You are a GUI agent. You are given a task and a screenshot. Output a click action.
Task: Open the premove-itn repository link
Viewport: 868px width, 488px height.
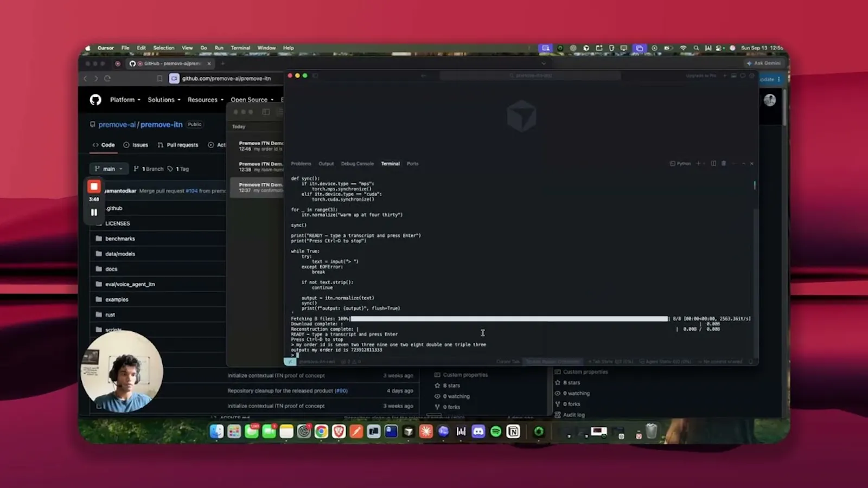tap(162, 125)
